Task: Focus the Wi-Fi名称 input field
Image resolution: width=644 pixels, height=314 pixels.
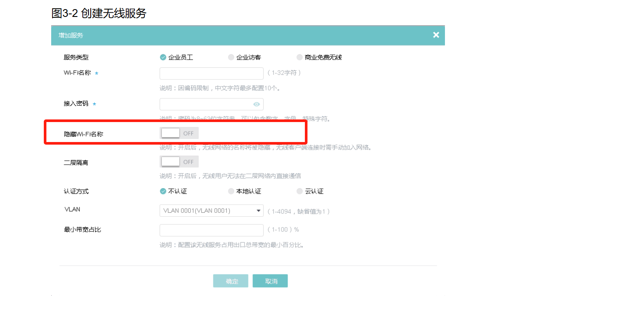Action: tap(211, 73)
